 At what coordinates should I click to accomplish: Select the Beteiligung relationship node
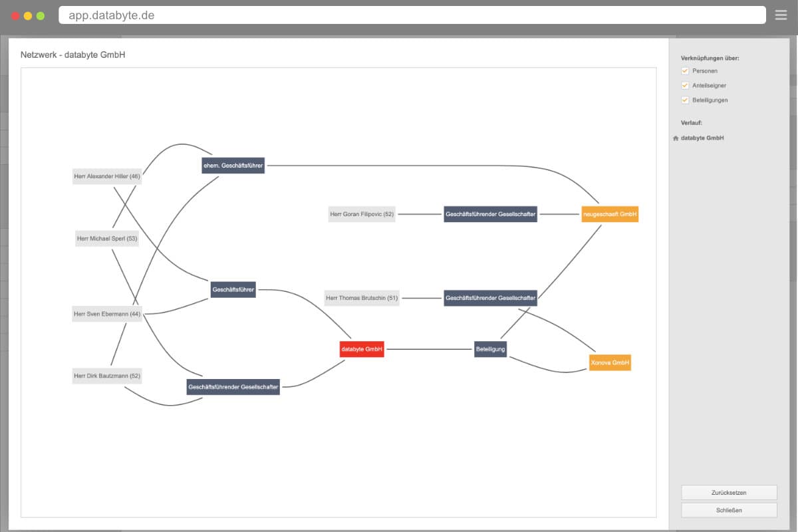point(490,348)
